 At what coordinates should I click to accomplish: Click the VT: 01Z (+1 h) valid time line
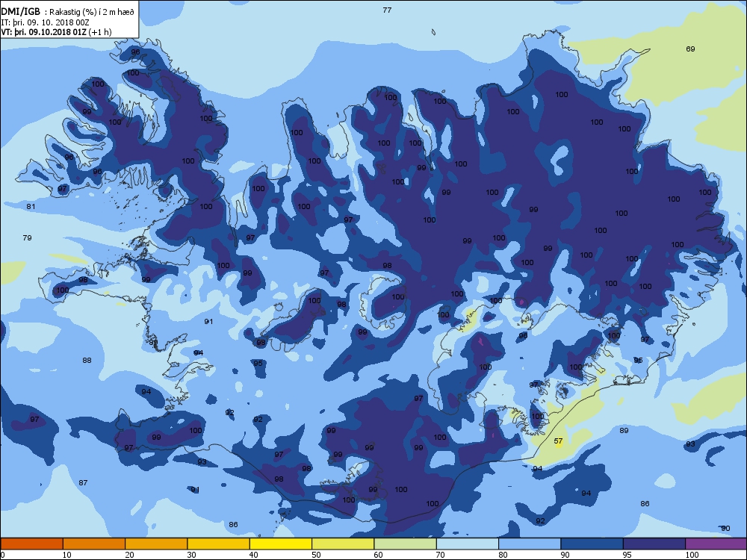click(x=56, y=32)
